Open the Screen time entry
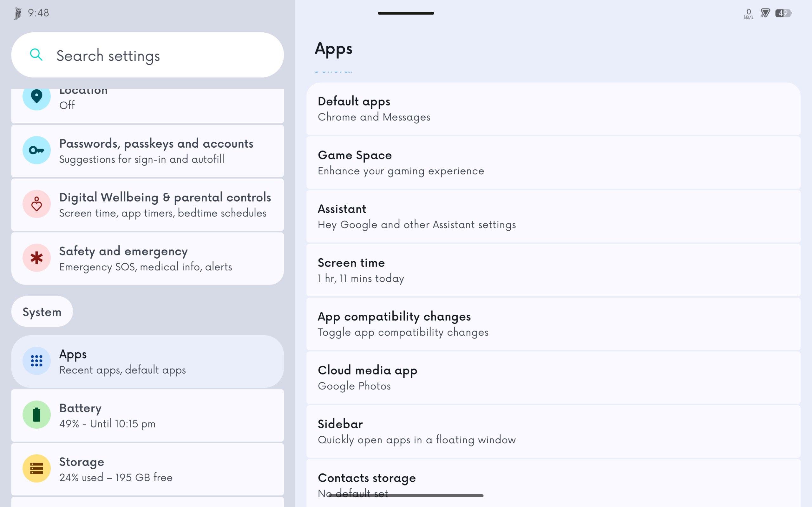The image size is (812, 507). click(x=553, y=270)
